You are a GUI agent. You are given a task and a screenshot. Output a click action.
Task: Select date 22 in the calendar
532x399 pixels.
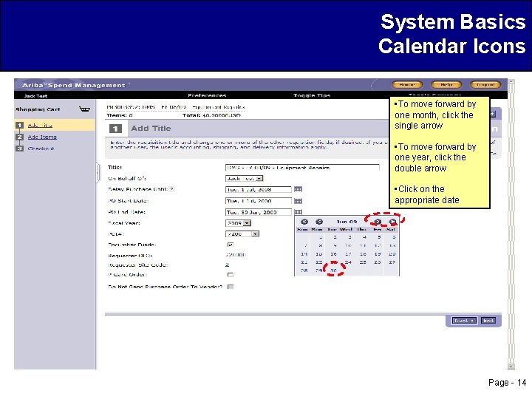pyautogui.click(x=319, y=262)
